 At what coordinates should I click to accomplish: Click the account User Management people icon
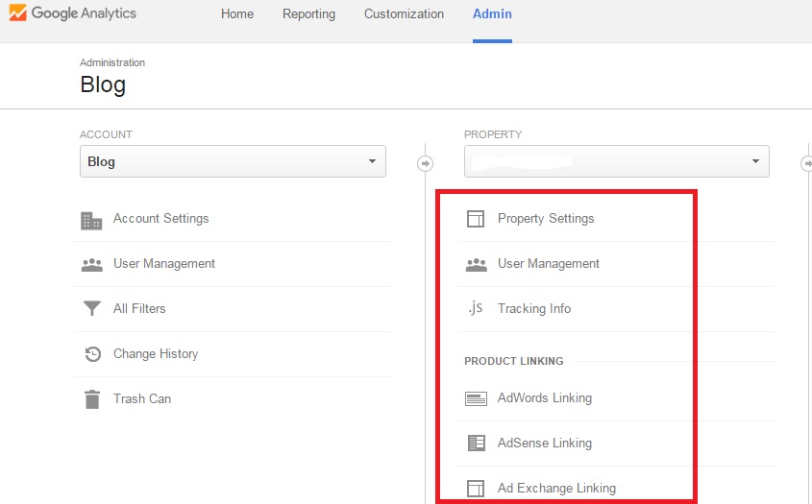click(x=91, y=264)
